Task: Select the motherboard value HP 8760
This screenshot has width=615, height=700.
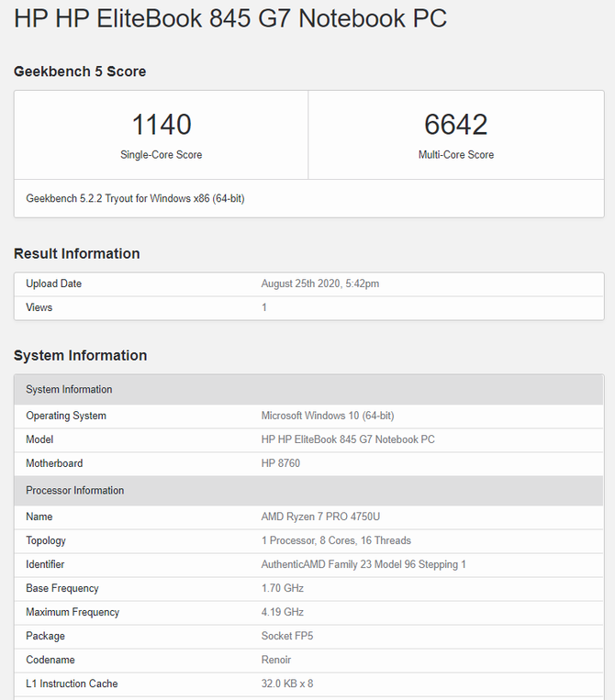Action: 281,463
